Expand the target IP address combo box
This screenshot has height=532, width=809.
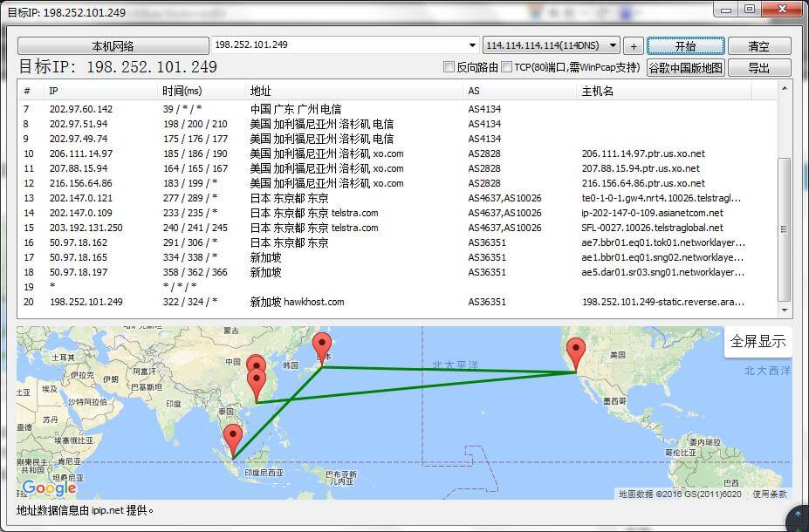[x=475, y=45]
